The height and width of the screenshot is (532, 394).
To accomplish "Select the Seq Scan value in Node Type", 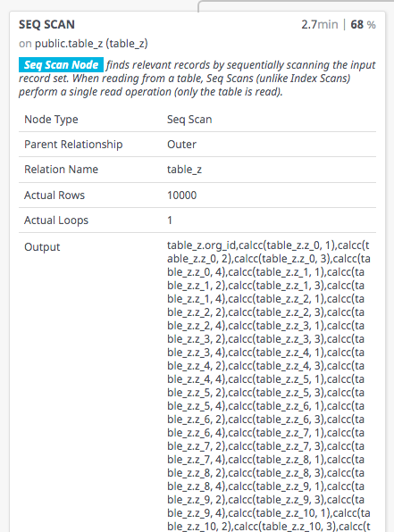I will point(189,120).
